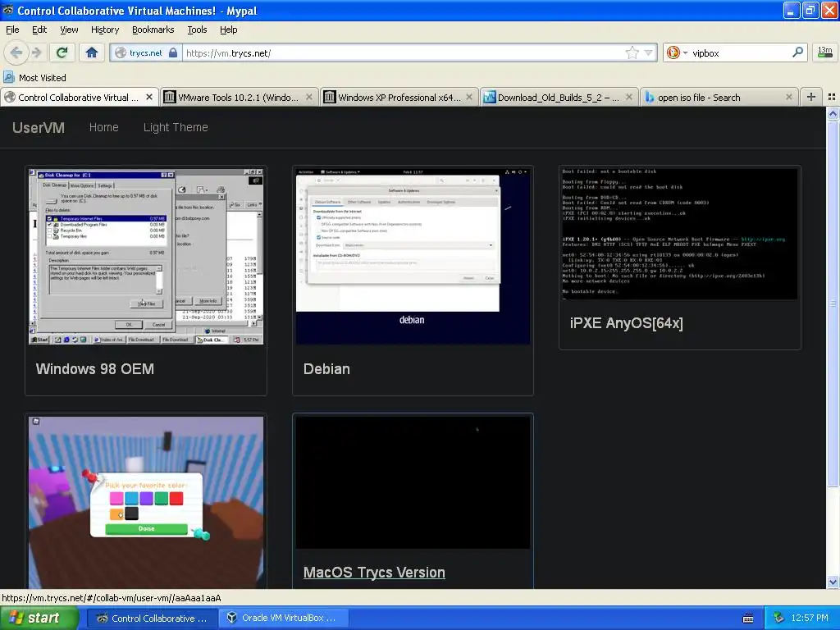Click the iPXE AnyOS[64x] title
The height and width of the screenshot is (630, 840).
tap(626, 323)
